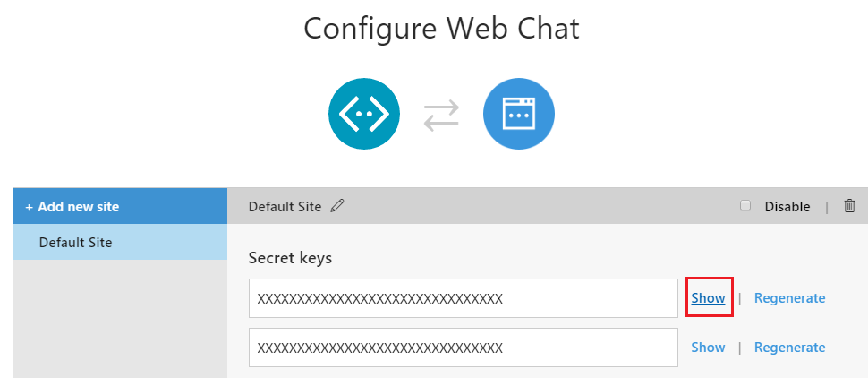
Task: Regenerate the second secret key
Action: (x=789, y=348)
